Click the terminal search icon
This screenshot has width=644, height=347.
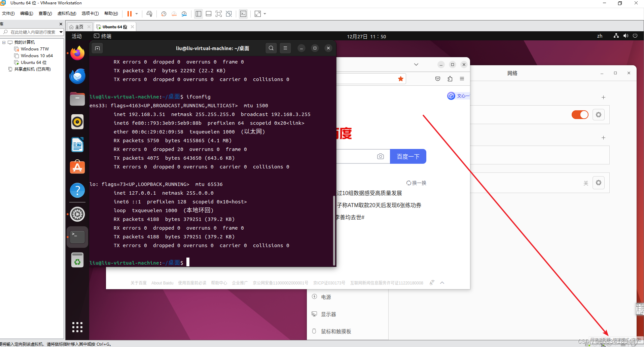click(271, 48)
